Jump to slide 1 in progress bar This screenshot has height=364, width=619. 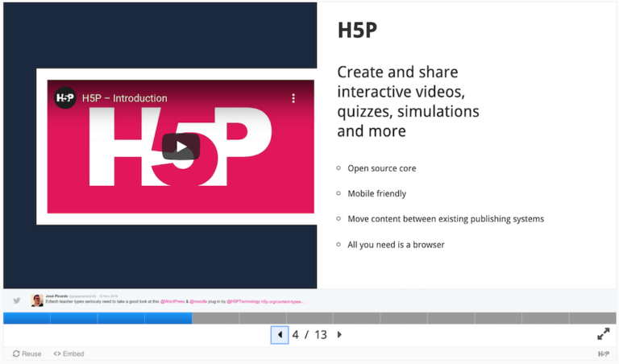tap(27, 318)
